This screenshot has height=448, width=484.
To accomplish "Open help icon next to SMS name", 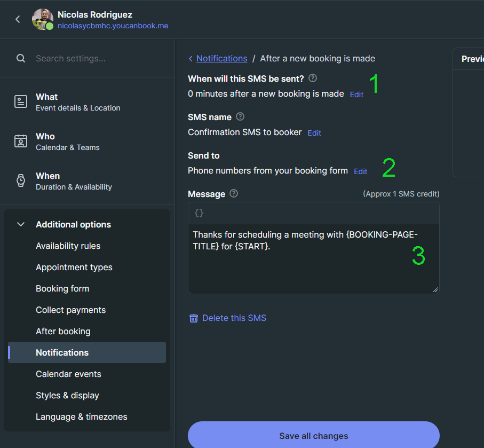I will pos(240,116).
